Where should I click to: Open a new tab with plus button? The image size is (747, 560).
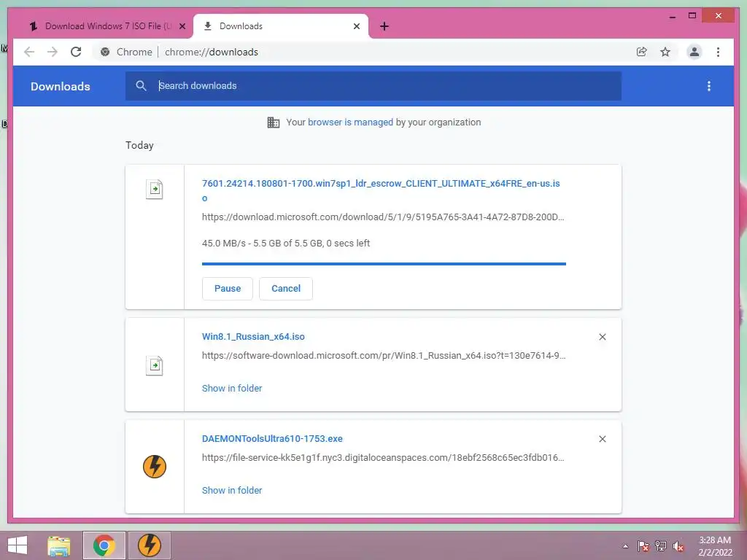pos(384,26)
